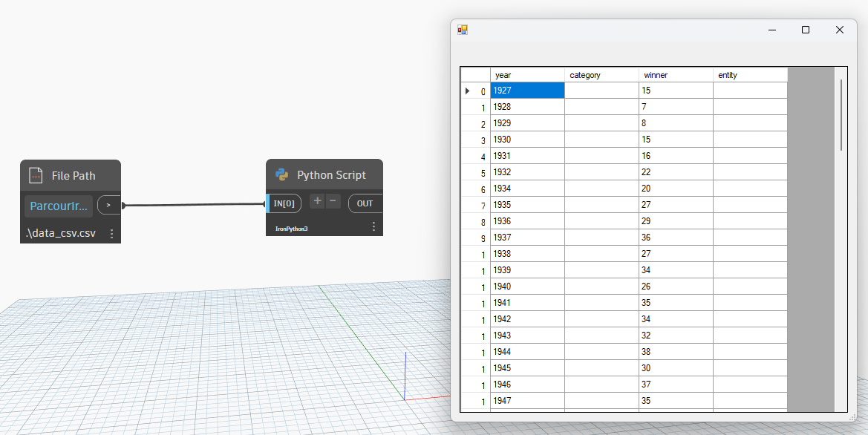868x435 pixels.
Task: Select the year cell 1935
Action: [x=527, y=205]
